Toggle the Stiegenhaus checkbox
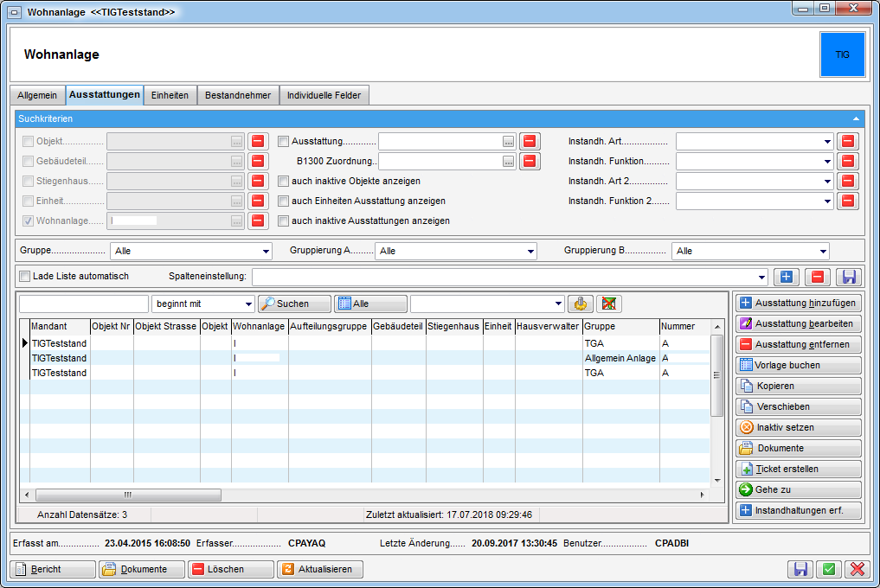 click(28, 182)
